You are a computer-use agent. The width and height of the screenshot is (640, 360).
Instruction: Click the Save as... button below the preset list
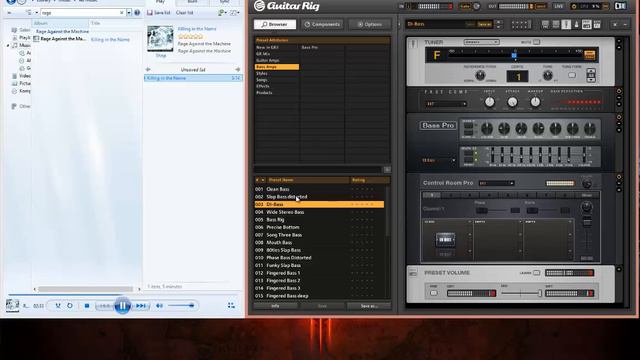pyautogui.click(x=369, y=306)
